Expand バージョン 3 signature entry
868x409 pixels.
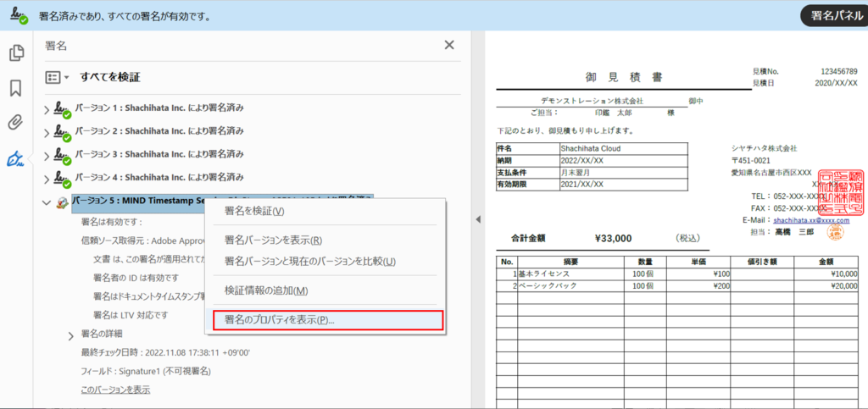tap(47, 156)
